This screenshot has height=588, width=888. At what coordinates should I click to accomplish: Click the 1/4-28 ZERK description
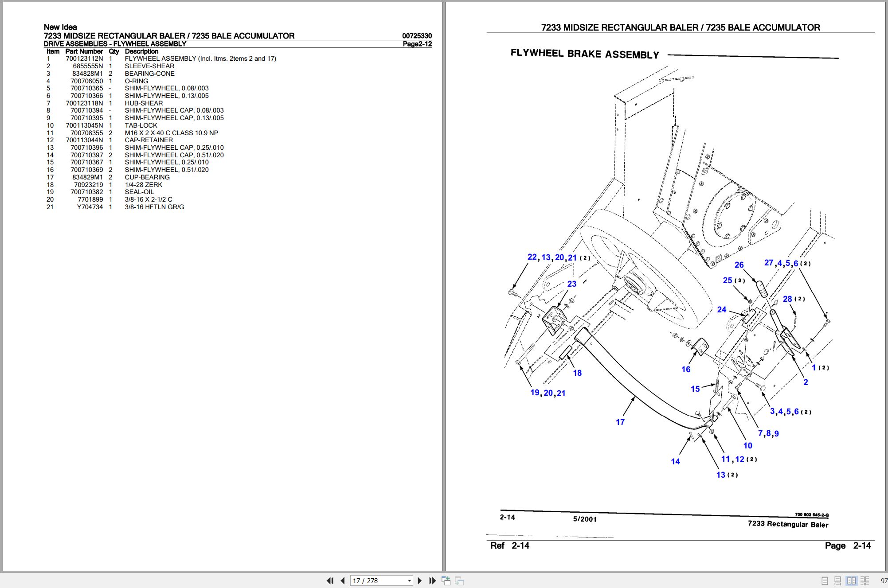pos(143,185)
